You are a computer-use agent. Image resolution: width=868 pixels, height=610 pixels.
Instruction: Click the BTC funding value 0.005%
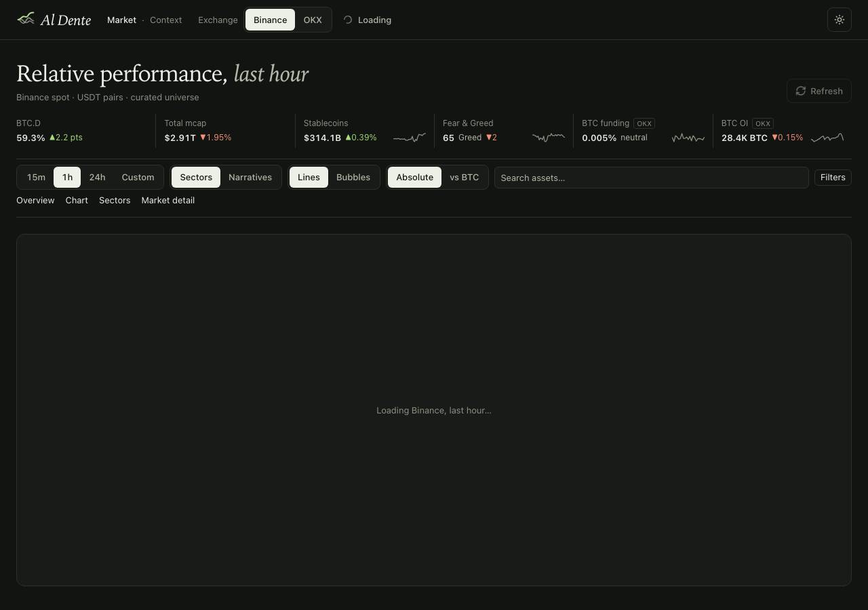(599, 138)
